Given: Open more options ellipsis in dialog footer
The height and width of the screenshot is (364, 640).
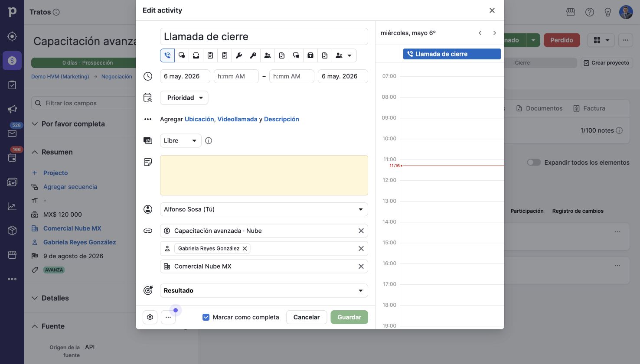Looking at the screenshot, I should point(168,317).
